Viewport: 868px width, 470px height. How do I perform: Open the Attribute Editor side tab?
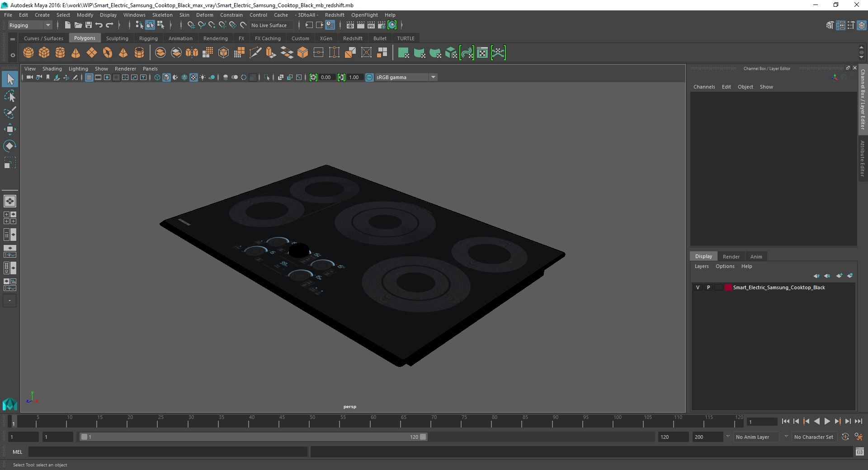coord(863,158)
